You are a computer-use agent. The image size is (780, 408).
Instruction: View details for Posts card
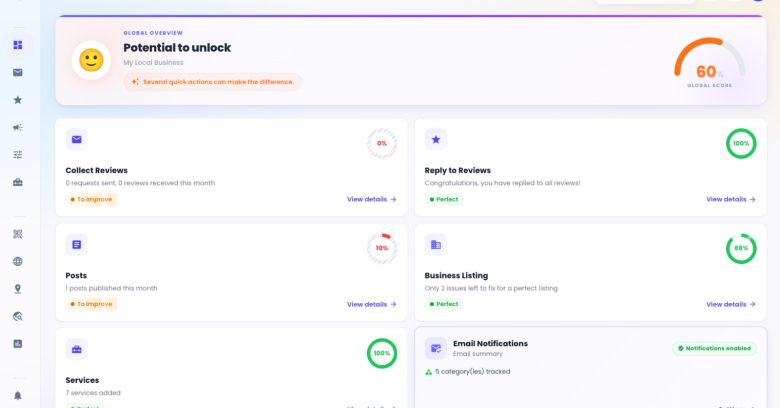(x=372, y=304)
